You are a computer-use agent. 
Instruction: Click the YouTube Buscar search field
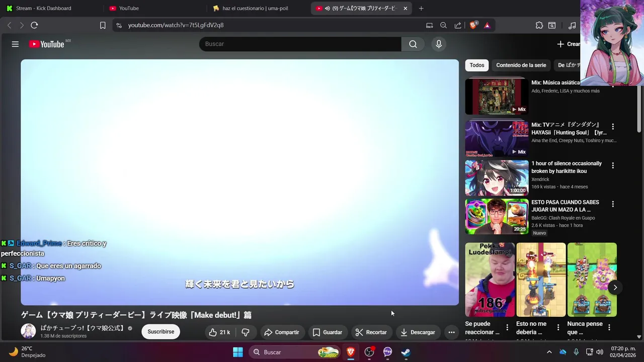pos(300,44)
